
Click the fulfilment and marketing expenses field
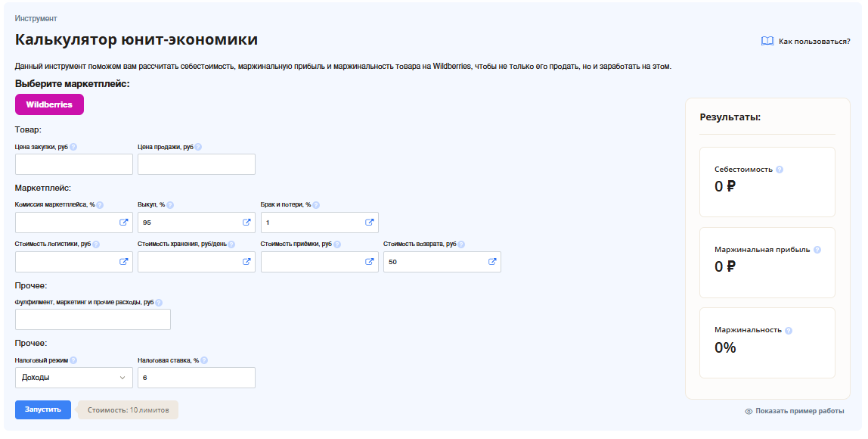coord(92,319)
